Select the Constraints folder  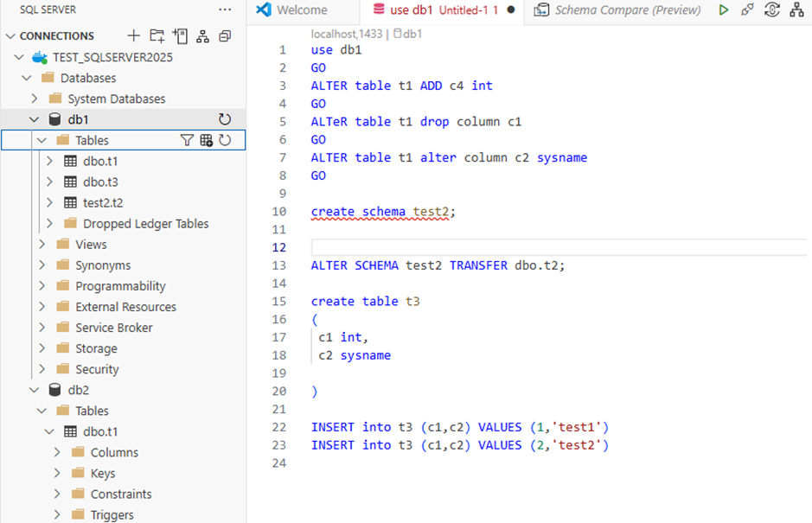tap(121, 494)
